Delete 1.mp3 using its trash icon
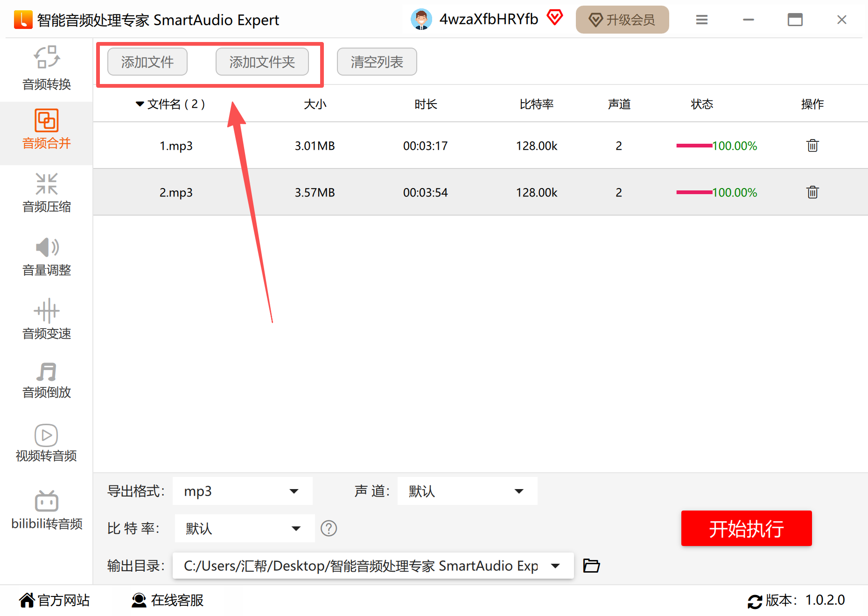Screen dimensions: 868x616 click(x=812, y=146)
